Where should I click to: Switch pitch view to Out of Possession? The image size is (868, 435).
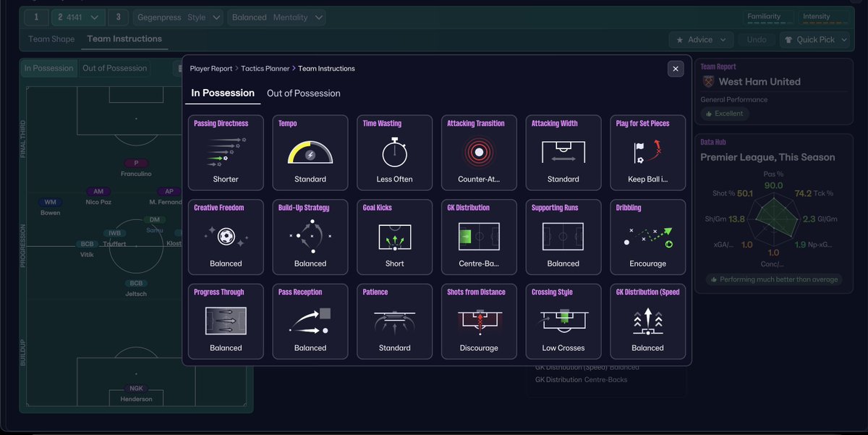pyautogui.click(x=115, y=68)
